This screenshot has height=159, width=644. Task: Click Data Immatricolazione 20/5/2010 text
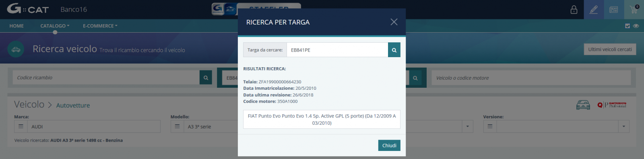point(280,88)
